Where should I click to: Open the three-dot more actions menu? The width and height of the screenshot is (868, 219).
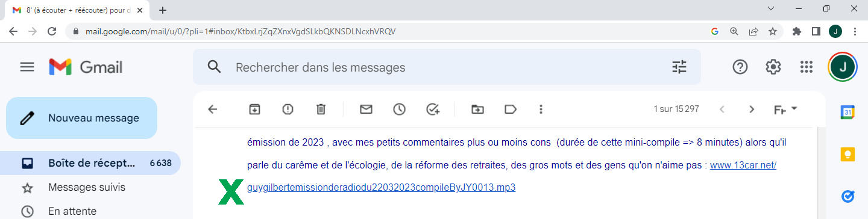click(541, 109)
